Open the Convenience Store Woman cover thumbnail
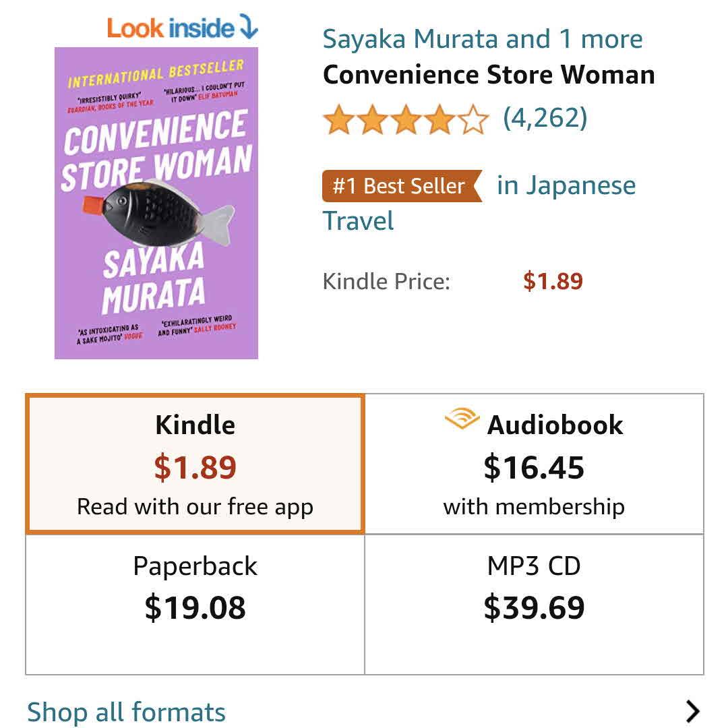 click(x=156, y=202)
